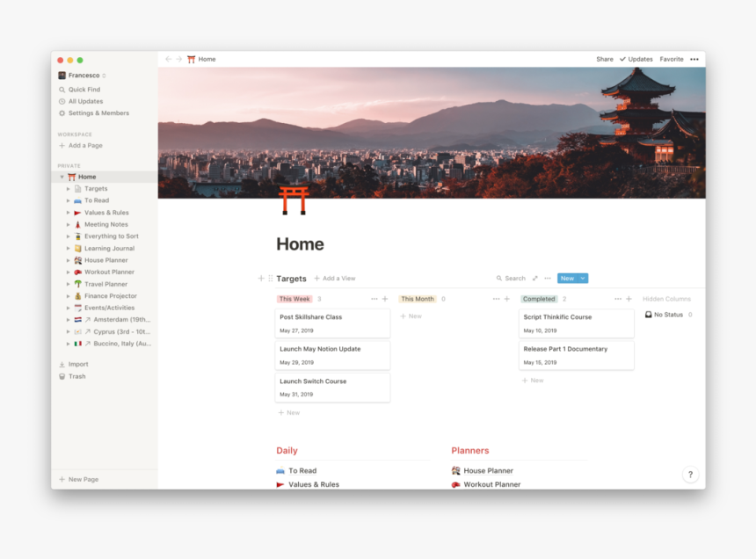
Task: Expand the Values & Rules page toggle
Action: [68, 213]
